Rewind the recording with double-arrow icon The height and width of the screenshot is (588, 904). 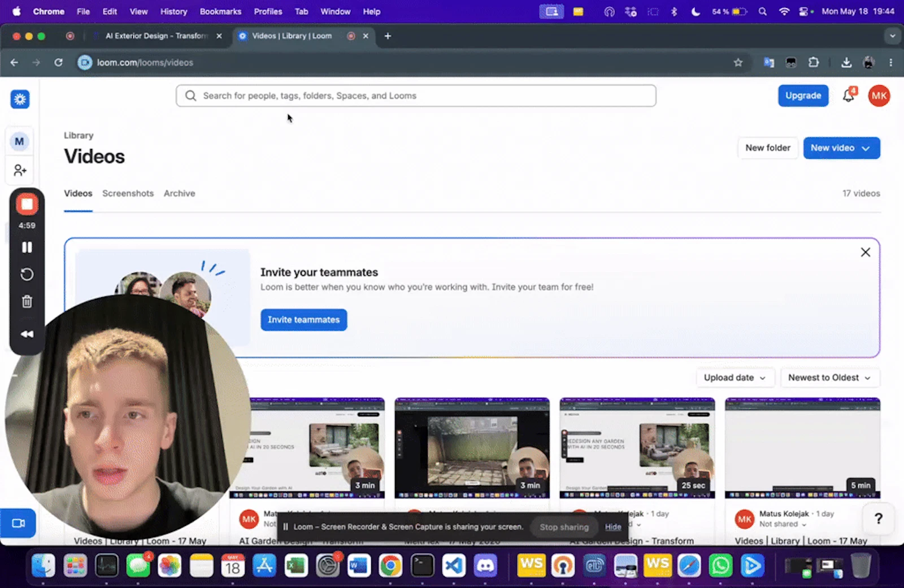pyautogui.click(x=27, y=334)
